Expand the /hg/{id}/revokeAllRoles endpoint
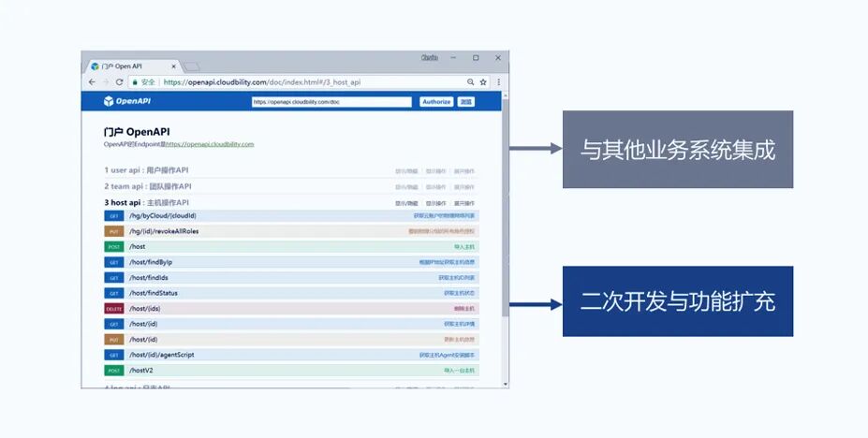 coord(164,231)
